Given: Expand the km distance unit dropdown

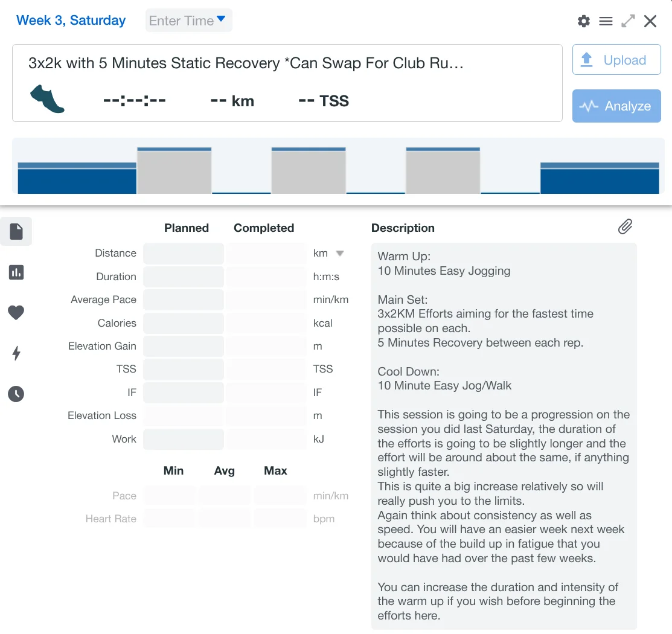Looking at the screenshot, I should pyautogui.click(x=339, y=254).
